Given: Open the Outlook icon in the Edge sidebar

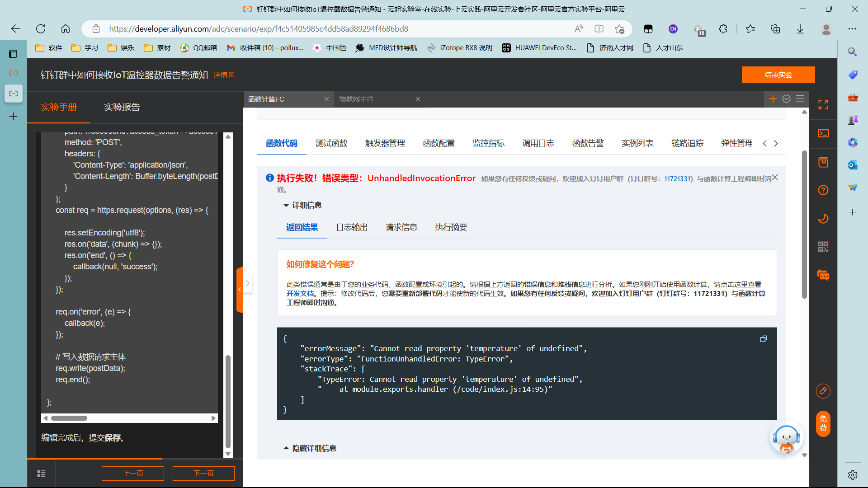Looking at the screenshot, I should (853, 165).
